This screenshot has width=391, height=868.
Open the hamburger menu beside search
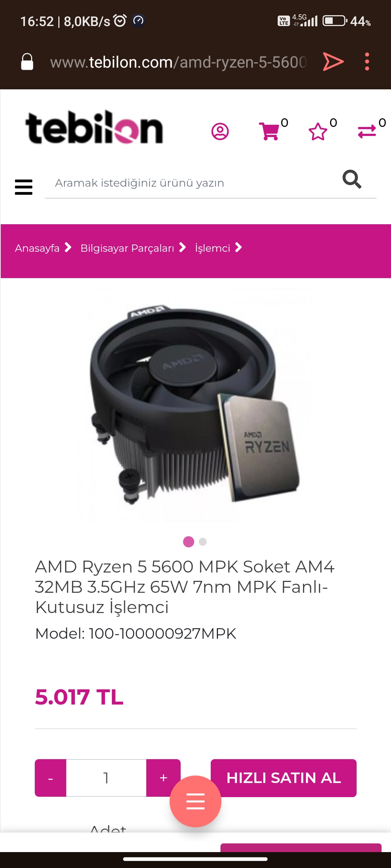(24, 187)
